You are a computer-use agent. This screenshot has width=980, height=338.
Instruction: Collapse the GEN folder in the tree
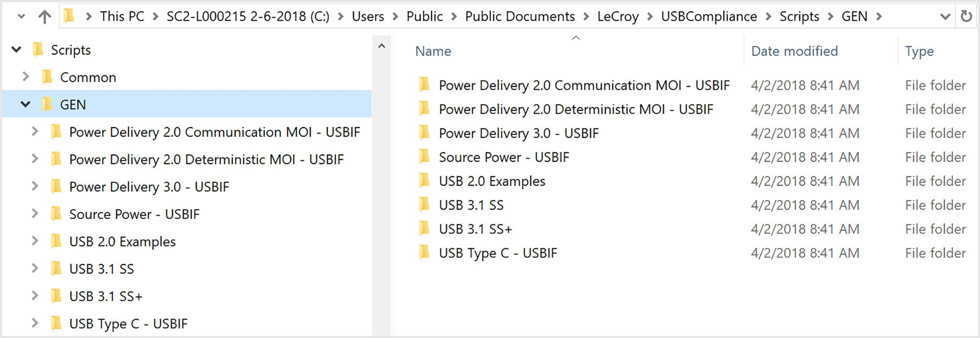(26, 105)
